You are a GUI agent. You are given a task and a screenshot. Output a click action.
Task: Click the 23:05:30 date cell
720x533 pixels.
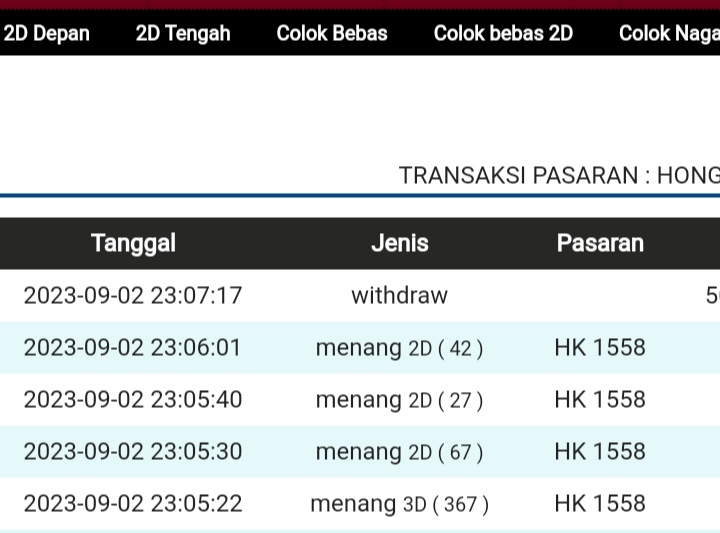click(x=133, y=451)
